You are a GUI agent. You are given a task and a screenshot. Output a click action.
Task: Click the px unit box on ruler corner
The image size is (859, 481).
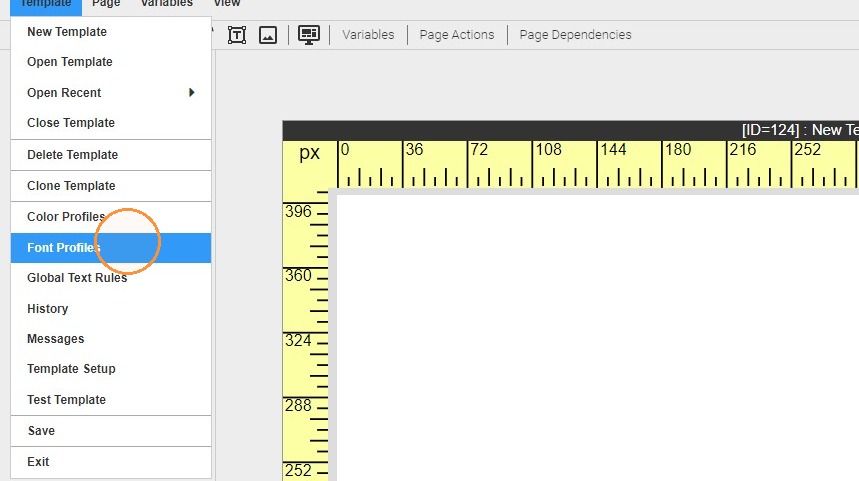coord(310,153)
